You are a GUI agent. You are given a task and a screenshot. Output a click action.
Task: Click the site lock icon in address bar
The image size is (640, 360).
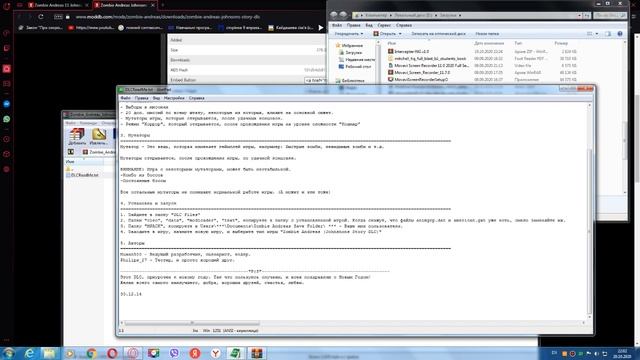[x=68, y=17]
